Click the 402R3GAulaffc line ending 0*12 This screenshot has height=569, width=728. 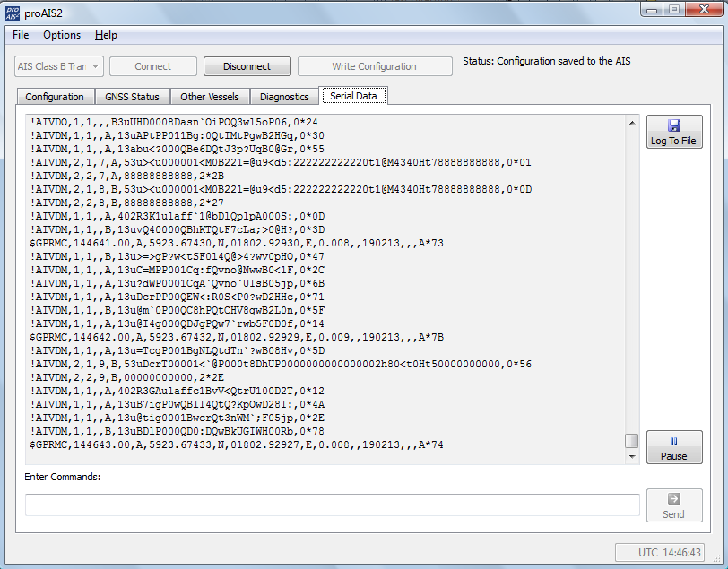(178, 392)
